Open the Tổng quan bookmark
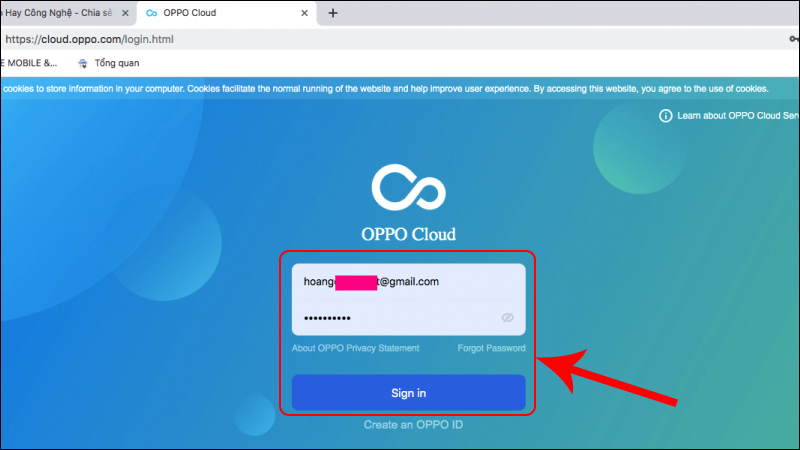Image resolution: width=800 pixels, height=450 pixels. 108,63
